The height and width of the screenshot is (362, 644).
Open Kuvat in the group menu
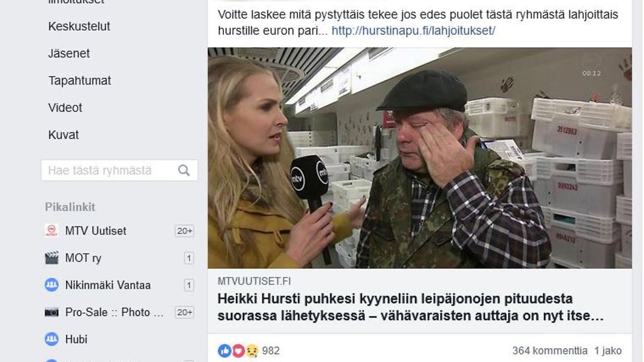pyautogui.click(x=64, y=134)
